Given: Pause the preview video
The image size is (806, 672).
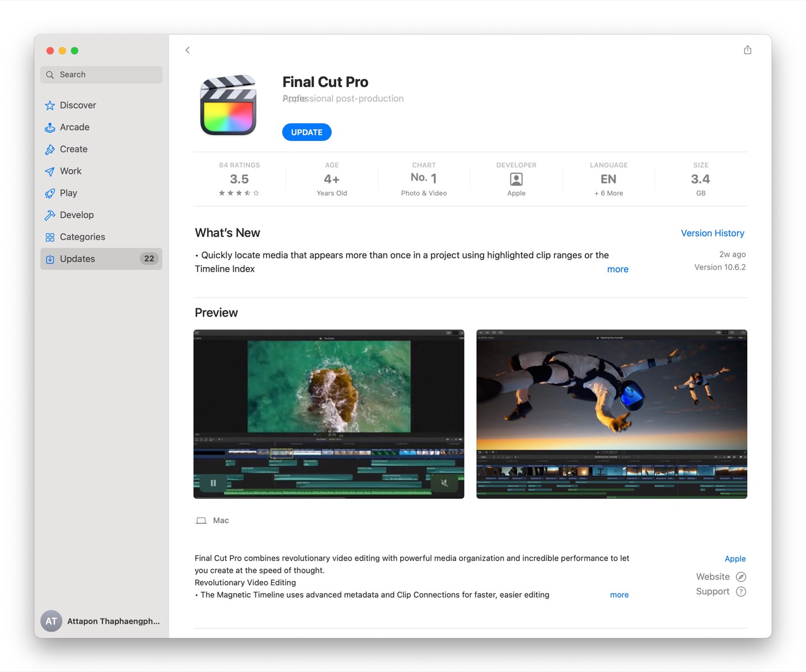Looking at the screenshot, I should pos(214,483).
